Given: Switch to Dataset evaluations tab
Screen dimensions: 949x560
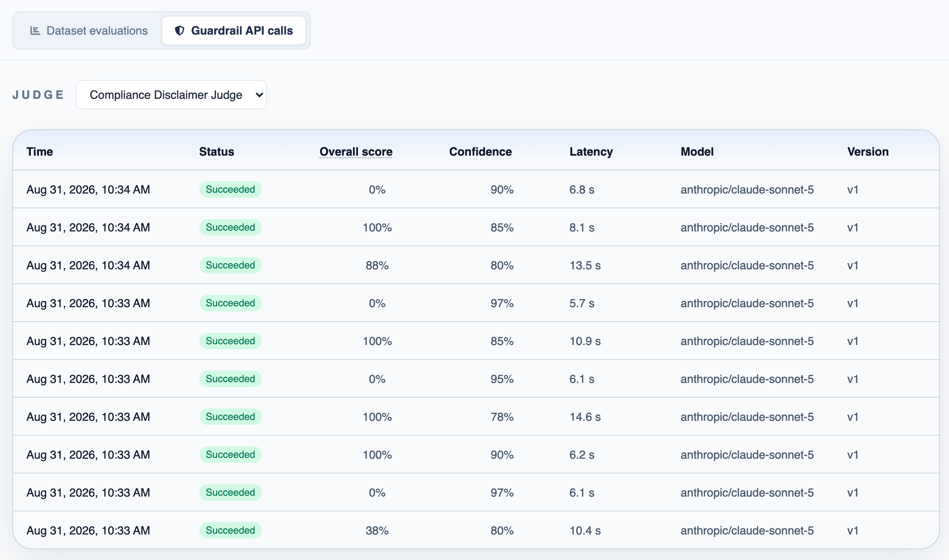Looking at the screenshot, I should (89, 30).
